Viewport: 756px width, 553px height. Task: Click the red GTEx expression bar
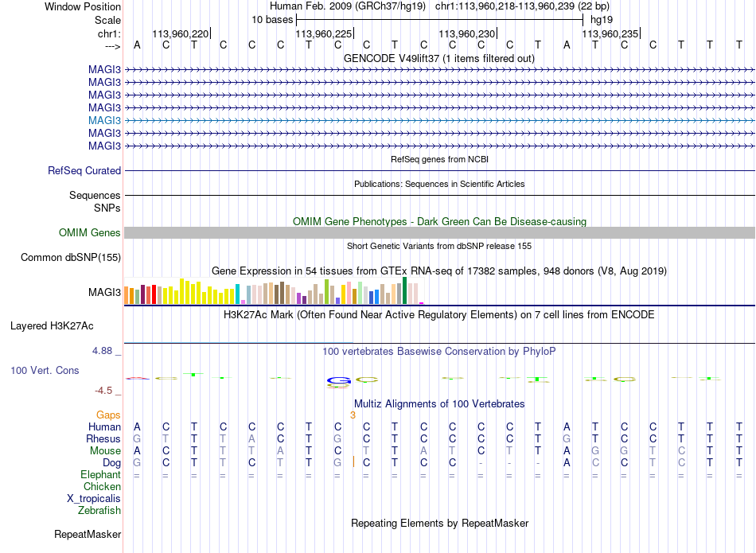[x=154, y=294]
